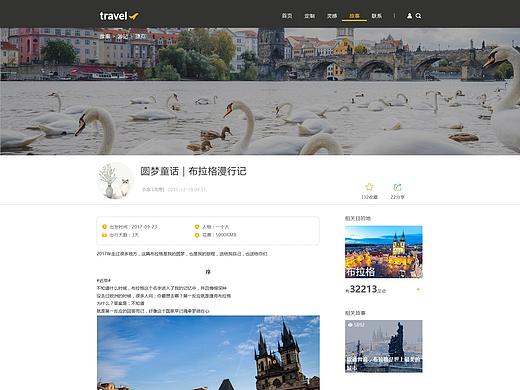This screenshot has width=520, height=390.
Task: Click the 32213 footprint count
Action: click(363, 289)
